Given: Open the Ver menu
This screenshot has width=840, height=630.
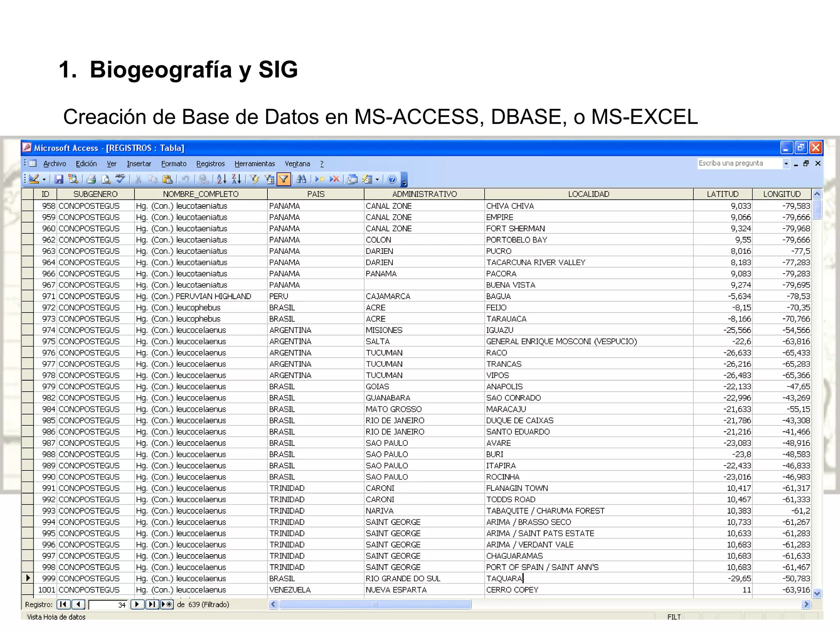Looking at the screenshot, I should pyautogui.click(x=112, y=164).
